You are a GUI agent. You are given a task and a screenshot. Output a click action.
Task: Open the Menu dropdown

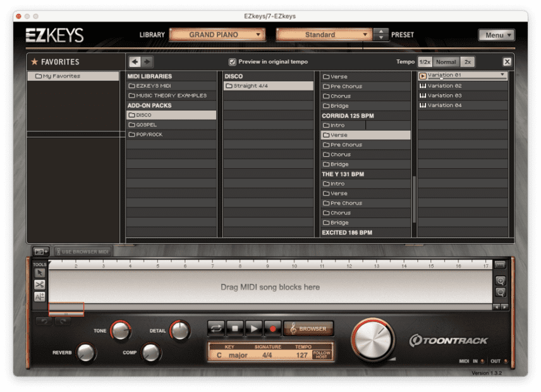click(x=497, y=35)
